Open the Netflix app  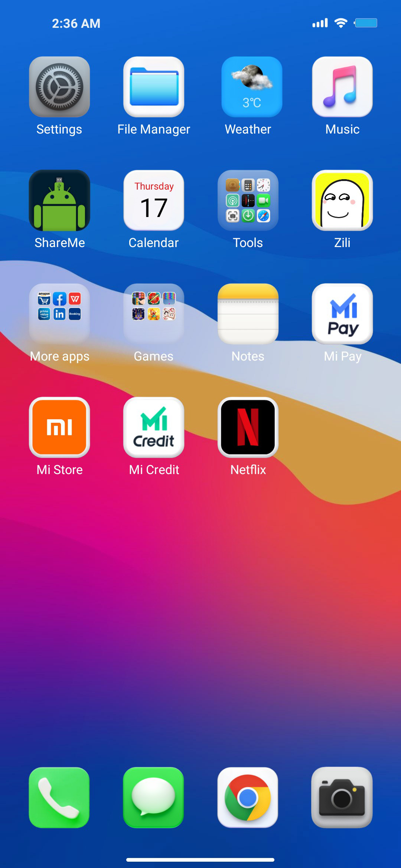point(248,427)
